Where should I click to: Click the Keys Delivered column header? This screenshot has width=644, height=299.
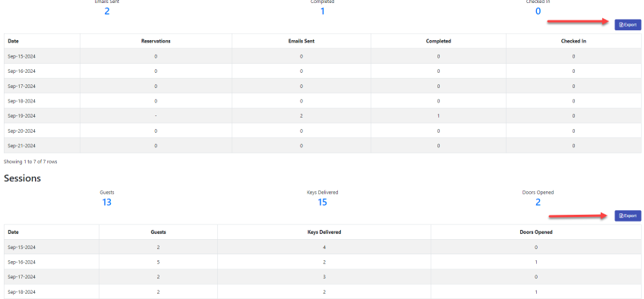coord(324,232)
